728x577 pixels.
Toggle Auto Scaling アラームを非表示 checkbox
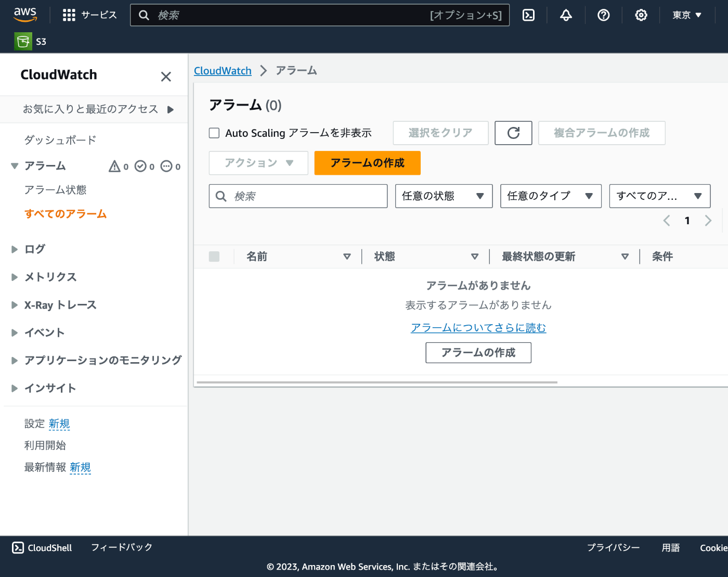tap(214, 133)
